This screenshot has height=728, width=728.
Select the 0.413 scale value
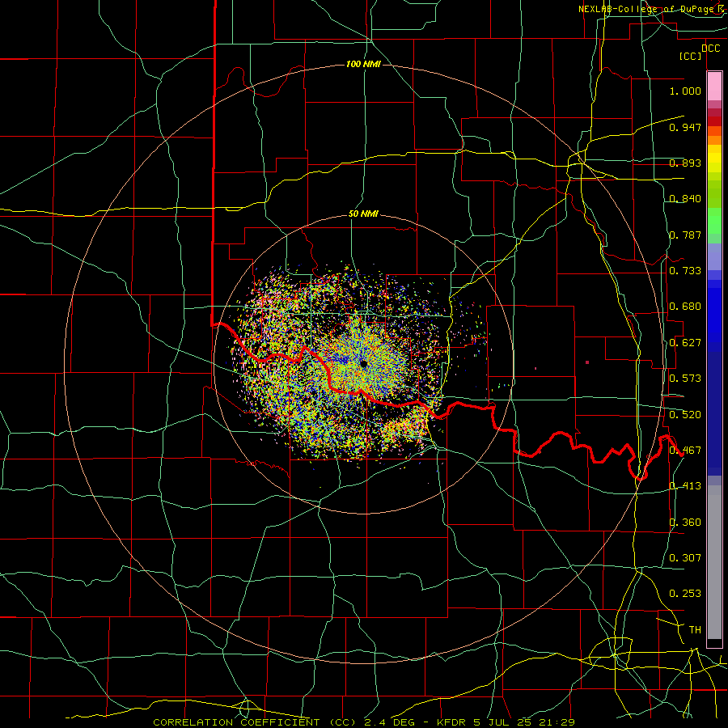pos(685,486)
